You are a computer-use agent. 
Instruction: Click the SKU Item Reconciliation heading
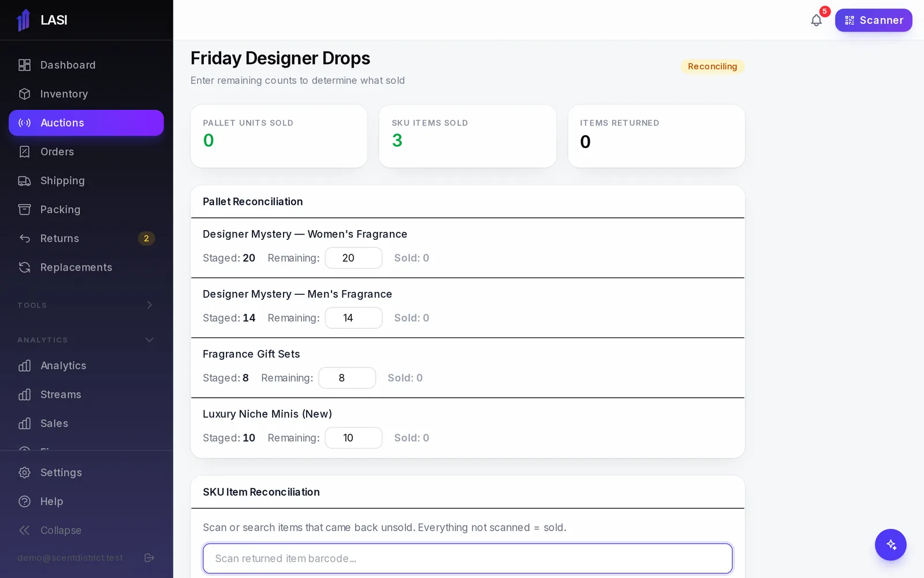click(x=261, y=492)
